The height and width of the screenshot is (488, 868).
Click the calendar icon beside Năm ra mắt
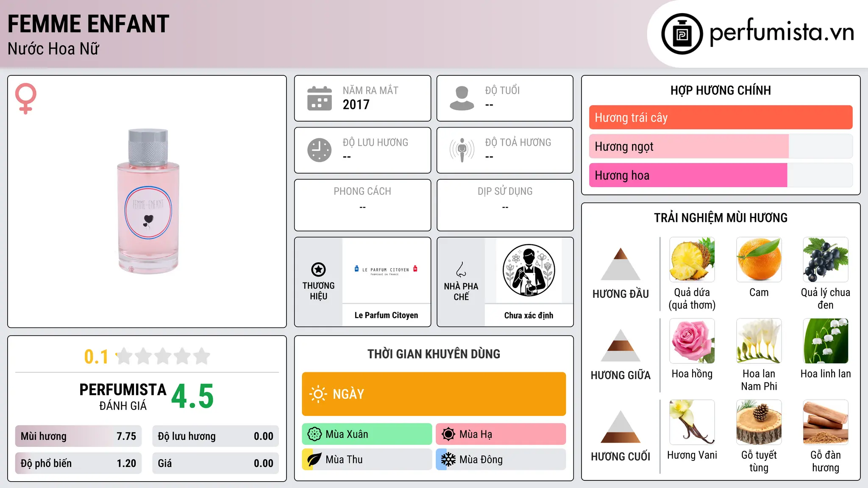point(320,98)
